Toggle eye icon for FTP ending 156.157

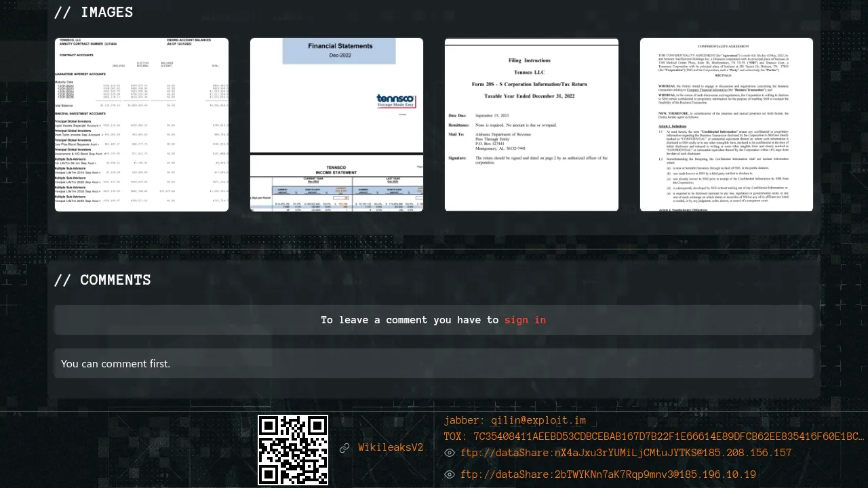pos(450,453)
